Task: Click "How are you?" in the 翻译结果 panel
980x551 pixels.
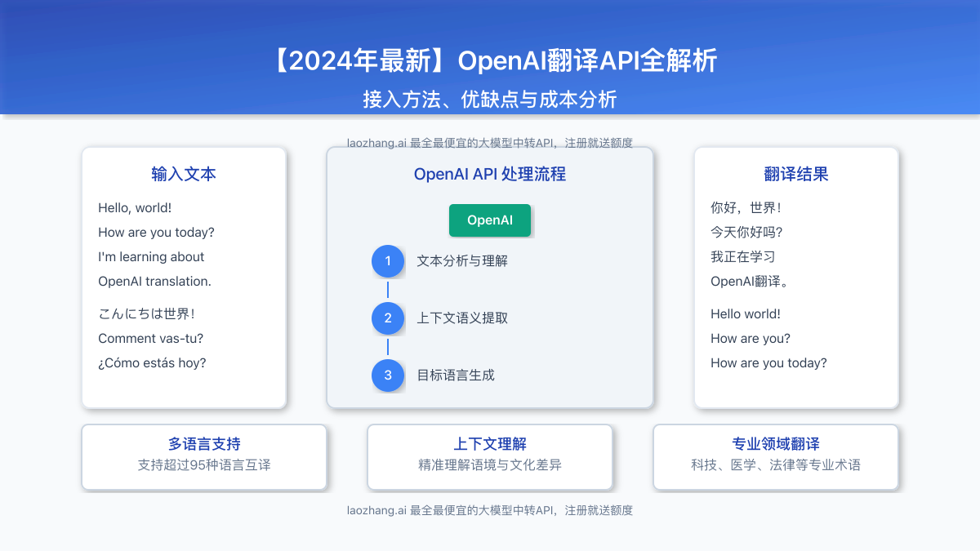Action: point(751,339)
